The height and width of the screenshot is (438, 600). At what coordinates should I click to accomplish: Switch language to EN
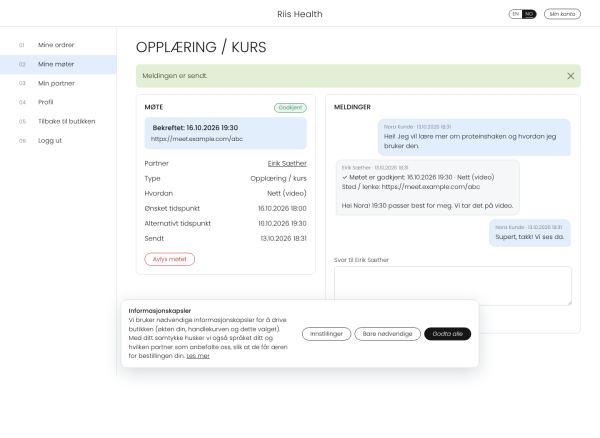coord(515,14)
